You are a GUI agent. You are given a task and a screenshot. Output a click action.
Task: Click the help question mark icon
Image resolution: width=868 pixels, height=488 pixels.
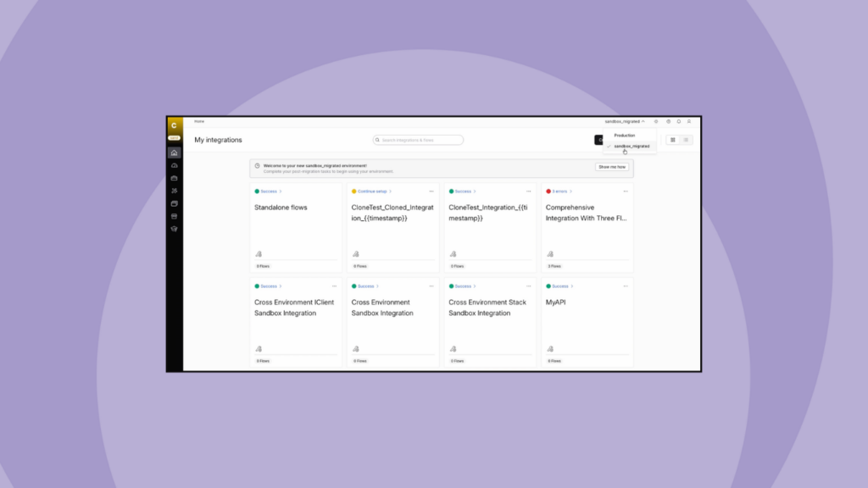point(668,121)
